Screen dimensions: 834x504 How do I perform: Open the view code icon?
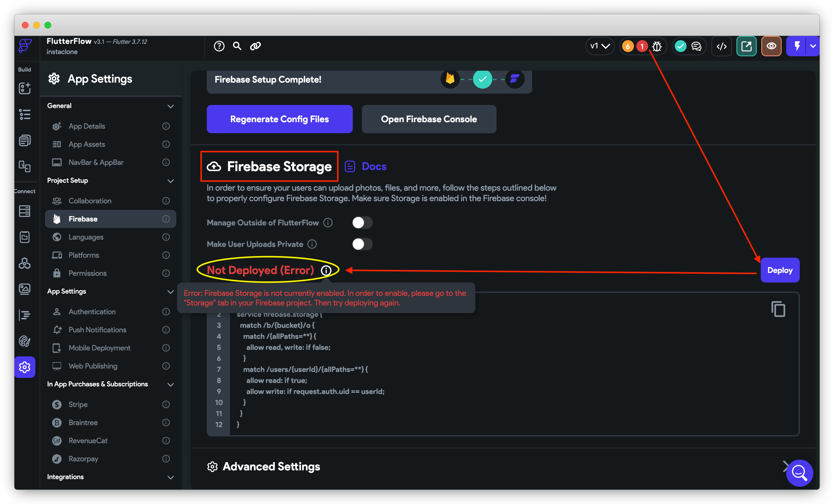722,46
